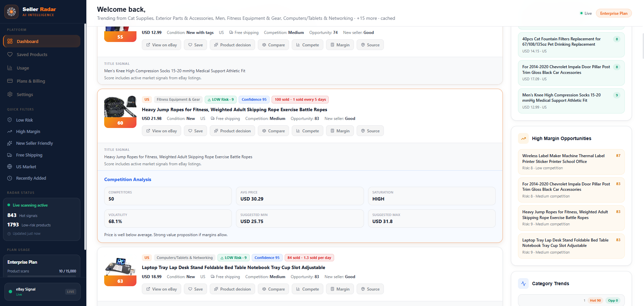Open Chevrolet Impala Door Pillar high margin card

[x=571, y=190]
